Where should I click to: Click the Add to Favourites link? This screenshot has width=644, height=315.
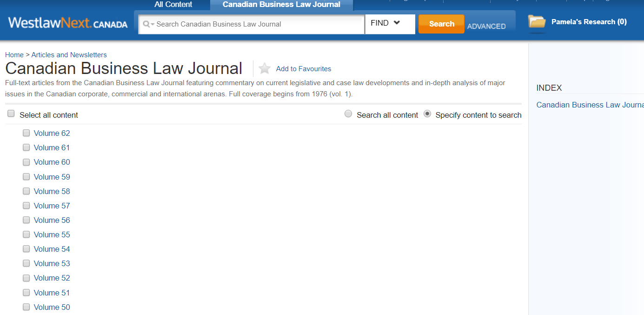pyautogui.click(x=304, y=69)
